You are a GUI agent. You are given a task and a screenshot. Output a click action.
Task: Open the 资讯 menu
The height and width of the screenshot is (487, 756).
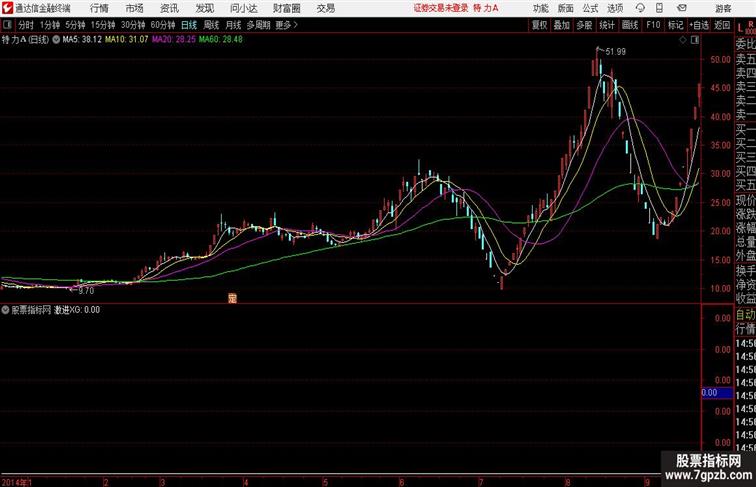pyautogui.click(x=169, y=8)
